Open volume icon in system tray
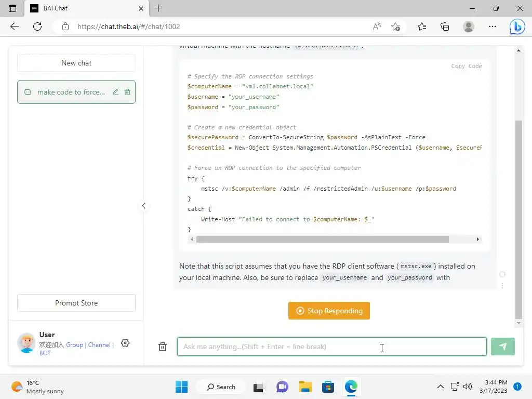The width and height of the screenshot is (532, 399). [468, 387]
